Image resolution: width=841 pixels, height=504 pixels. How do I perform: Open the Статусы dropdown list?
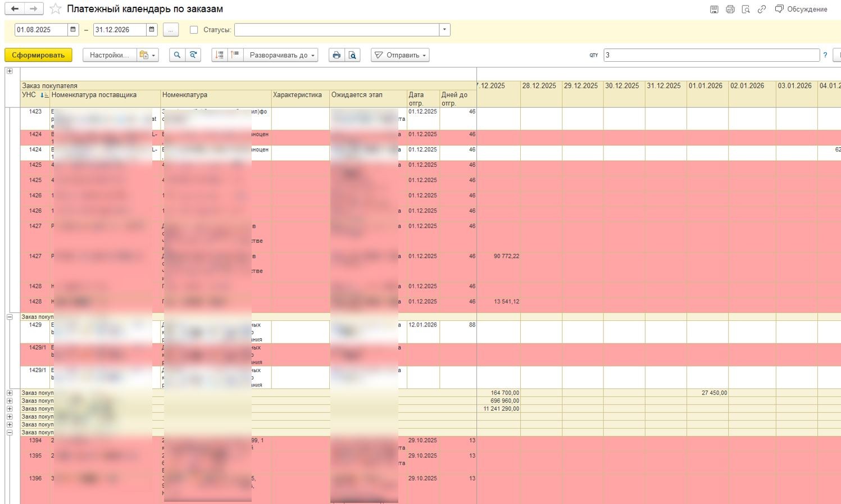click(x=444, y=30)
